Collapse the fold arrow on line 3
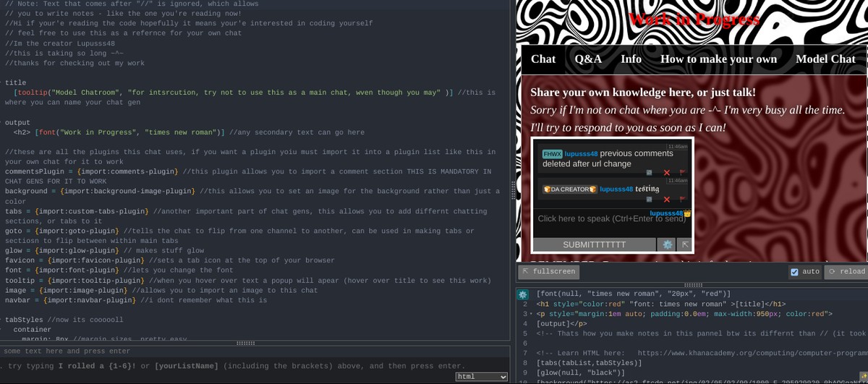Screen dimensions: 868x384 pyautogui.click(x=532, y=315)
